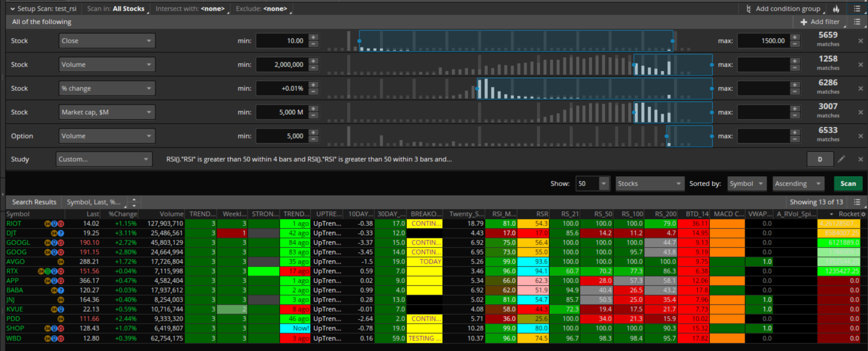Increase the Close max value with plus
The height and width of the screenshot is (351, 868).
[795, 37]
